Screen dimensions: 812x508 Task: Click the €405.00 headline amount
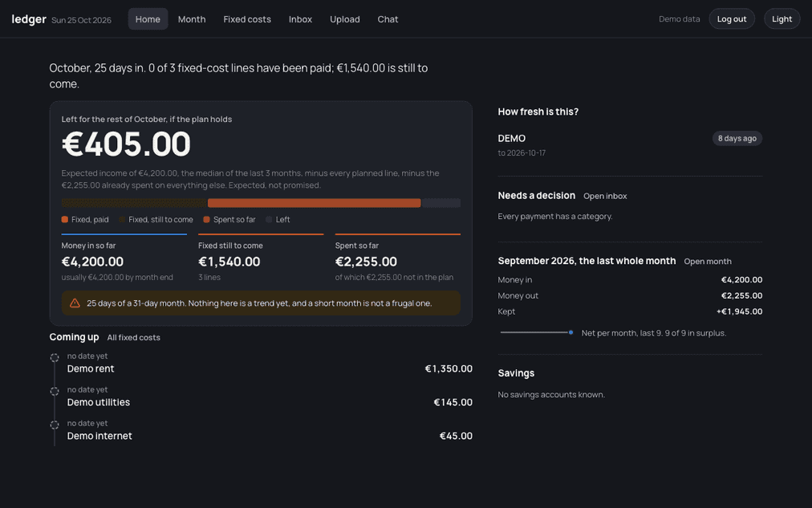(x=126, y=144)
